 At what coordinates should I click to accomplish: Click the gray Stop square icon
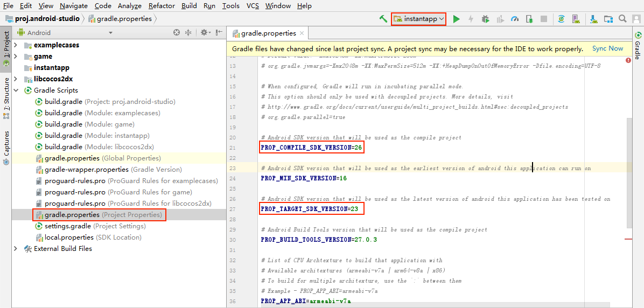click(544, 19)
